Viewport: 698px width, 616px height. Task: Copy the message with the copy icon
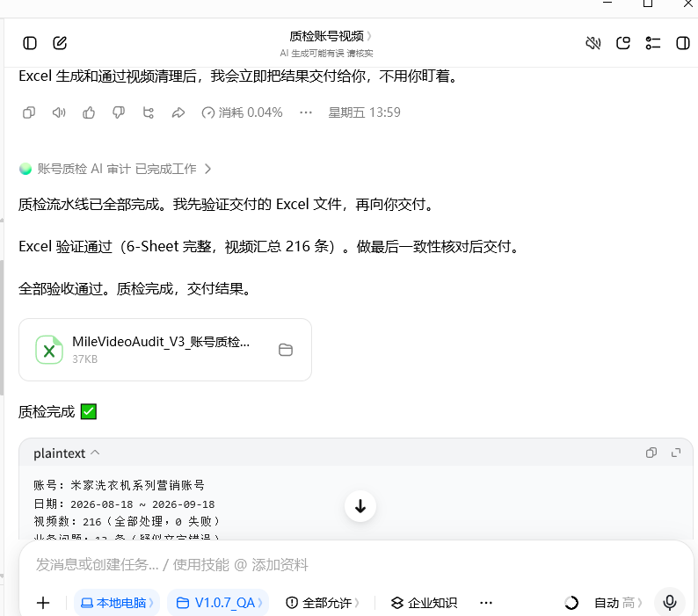29,112
